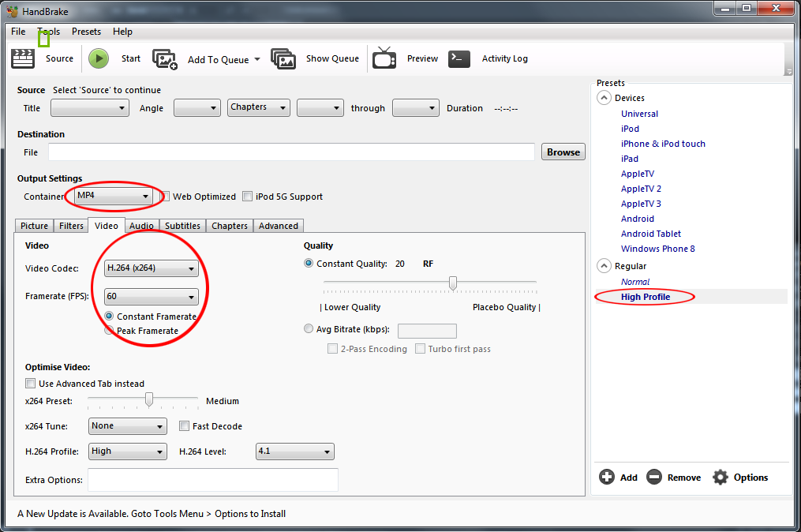Click the Source clapperboard icon

(23, 58)
